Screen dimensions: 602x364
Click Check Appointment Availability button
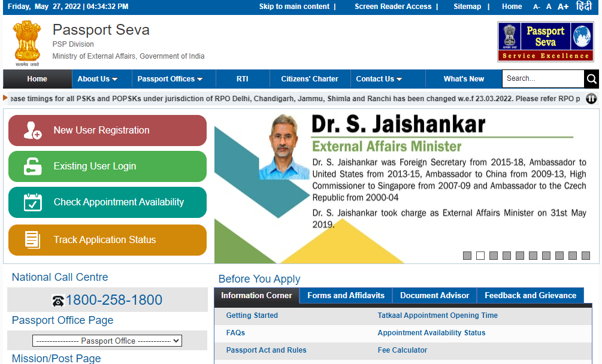(x=107, y=202)
